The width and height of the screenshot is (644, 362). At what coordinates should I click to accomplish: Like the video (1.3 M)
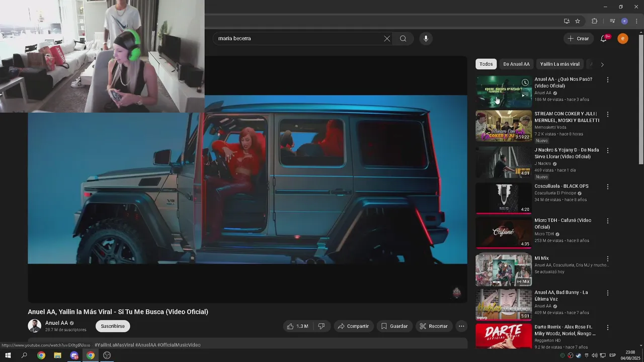[297, 326]
